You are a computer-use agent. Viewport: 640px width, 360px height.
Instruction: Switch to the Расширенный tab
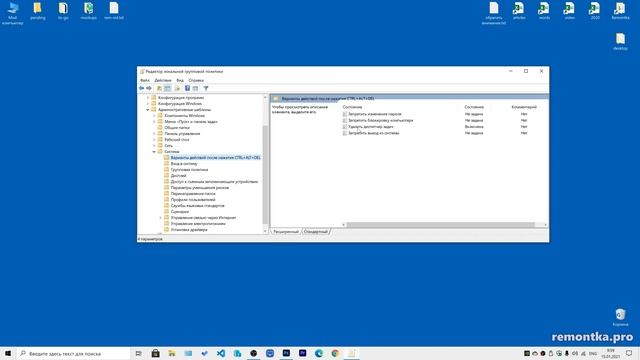point(286,232)
